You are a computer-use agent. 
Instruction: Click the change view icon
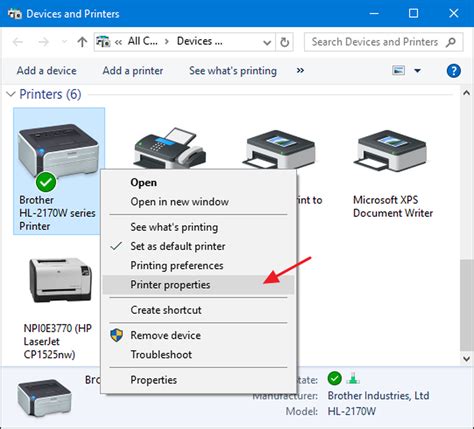(399, 71)
